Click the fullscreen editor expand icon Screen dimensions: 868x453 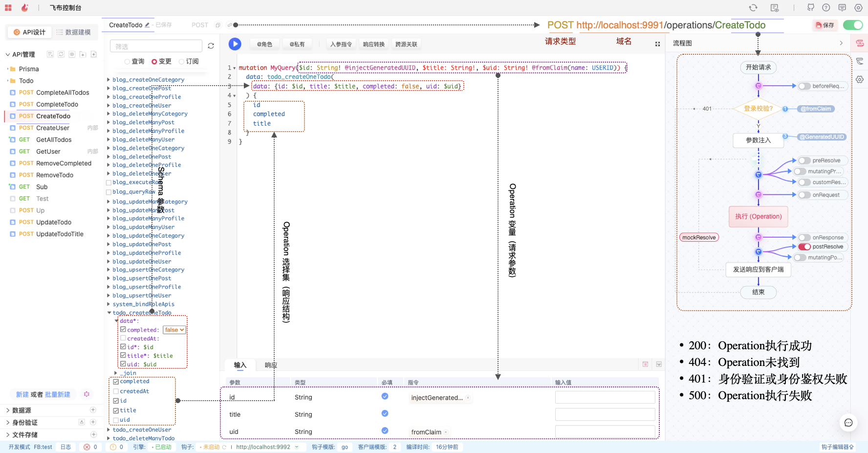click(x=657, y=44)
